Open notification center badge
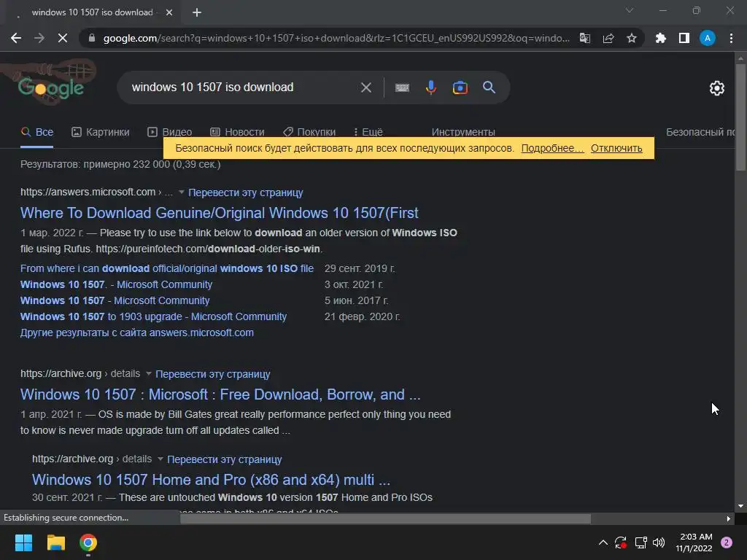This screenshot has height=560, width=747. click(727, 542)
